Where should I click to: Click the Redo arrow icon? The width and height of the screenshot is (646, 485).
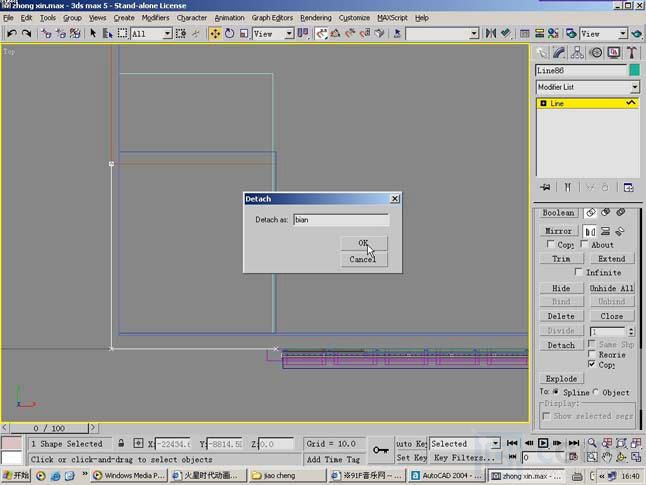26,33
